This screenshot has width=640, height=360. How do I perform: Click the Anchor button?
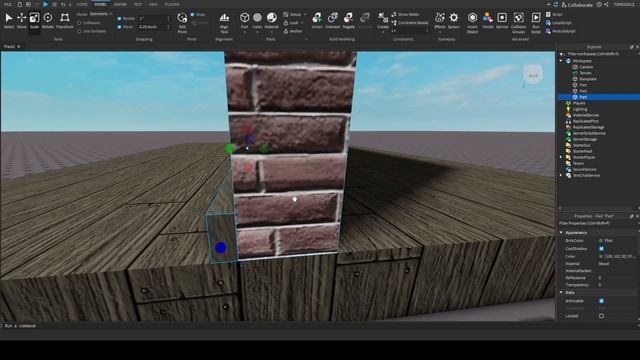click(293, 31)
